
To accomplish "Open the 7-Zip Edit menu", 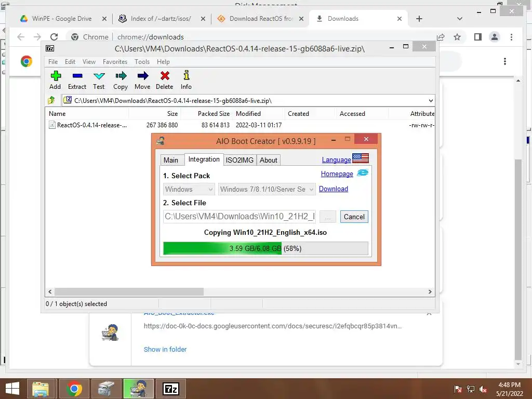I will pos(70,62).
